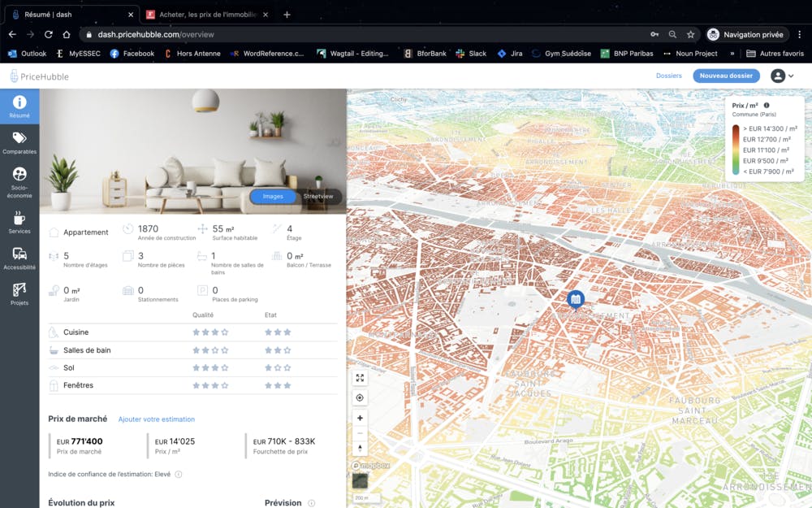Image resolution: width=812 pixels, height=508 pixels.
Task: Click the 55 m² Surface habitable value
Action: click(x=223, y=228)
